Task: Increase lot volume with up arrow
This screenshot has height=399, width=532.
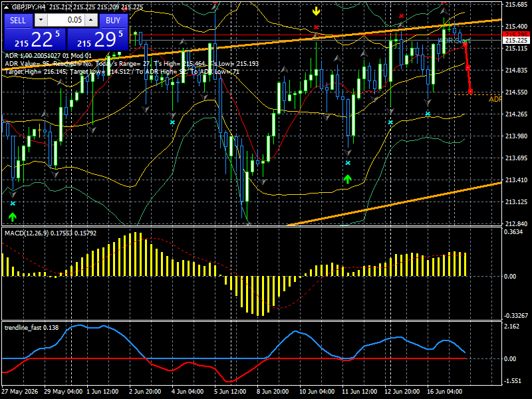Action: pyautogui.click(x=91, y=20)
